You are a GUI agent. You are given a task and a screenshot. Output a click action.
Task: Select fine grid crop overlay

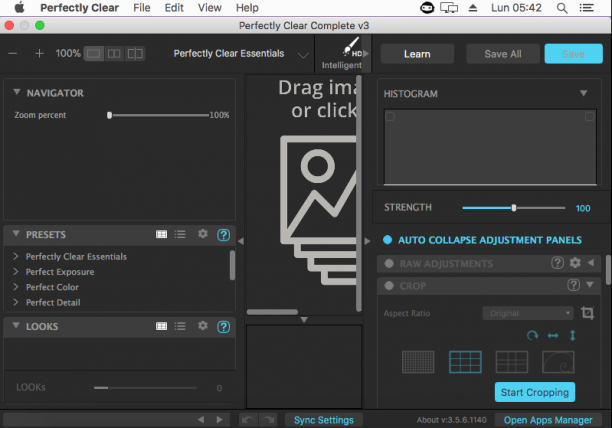coord(418,362)
